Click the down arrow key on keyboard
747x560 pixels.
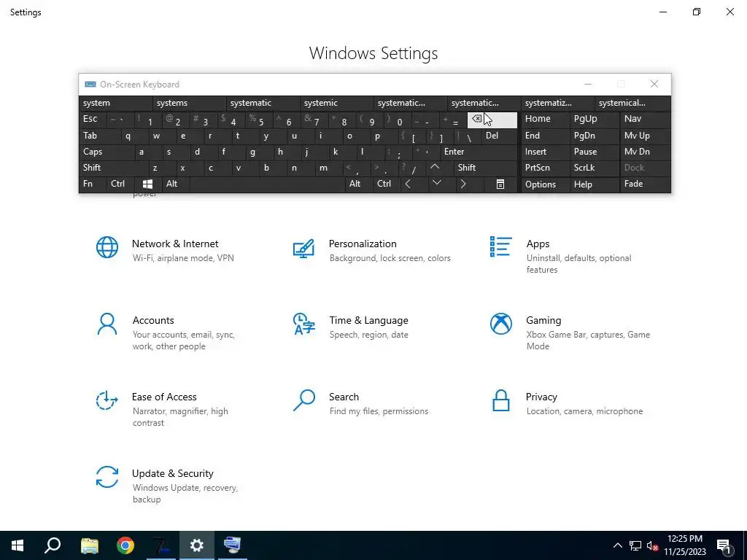[437, 184]
